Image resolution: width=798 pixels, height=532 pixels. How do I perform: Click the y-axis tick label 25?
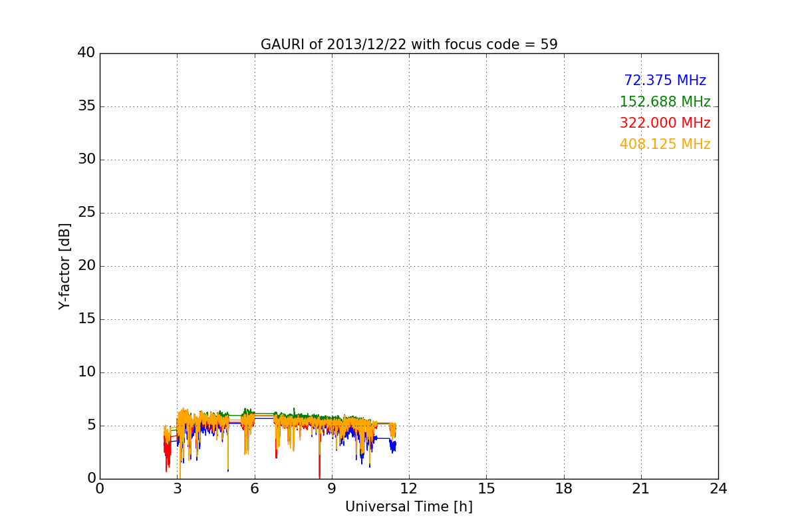point(86,213)
